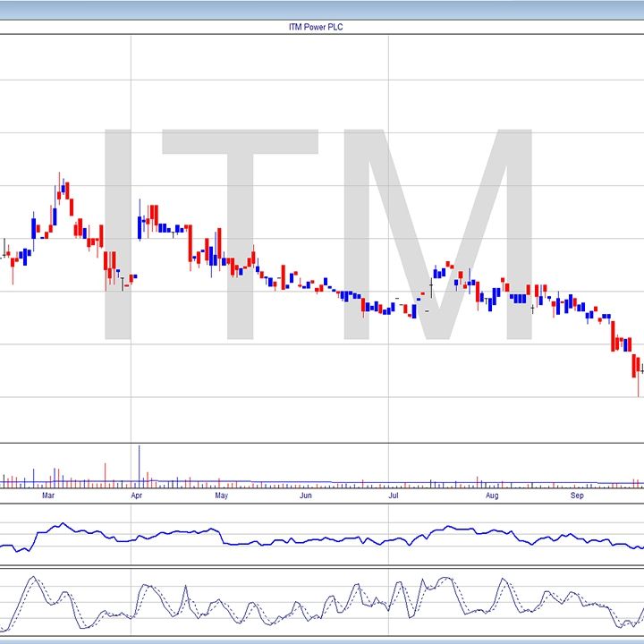Click the Aug date axis label
This screenshot has width=644, height=644.
(x=490, y=495)
